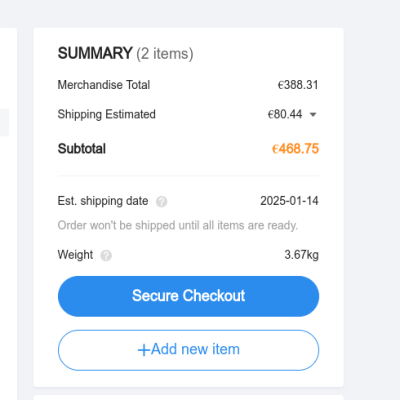The height and width of the screenshot is (400, 400).
Task: Open shipping options via €80.44 amount
Action: point(285,114)
